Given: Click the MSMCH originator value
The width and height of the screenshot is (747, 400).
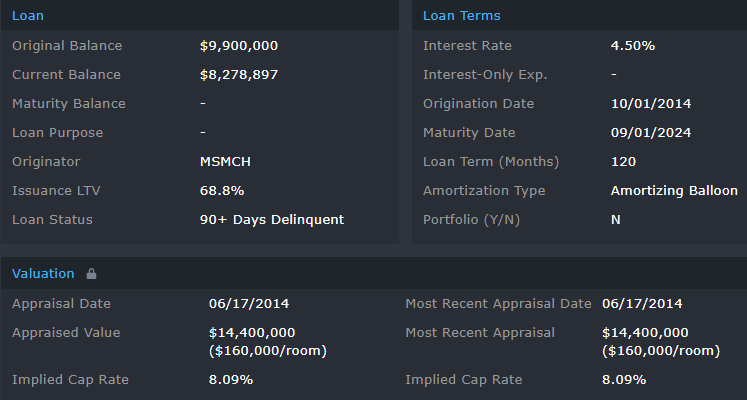Looking at the screenshot, I should [x=226, y=161].
